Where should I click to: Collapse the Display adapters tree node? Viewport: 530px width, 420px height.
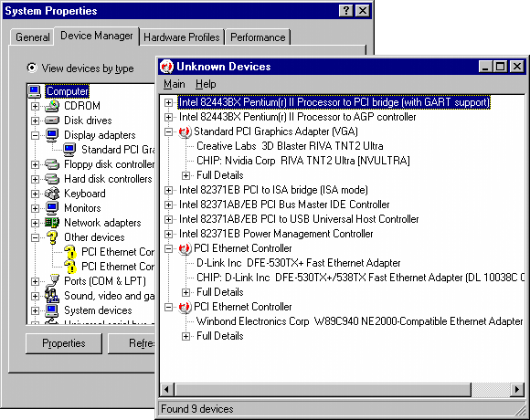[x=35, y=135]
